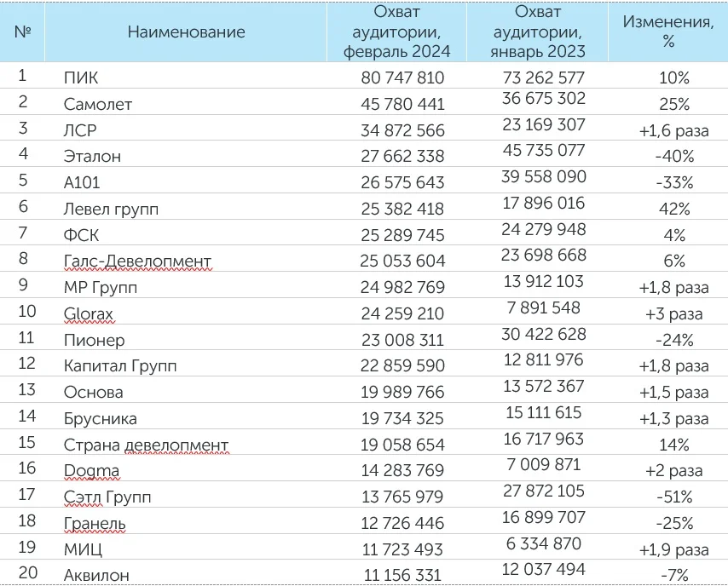
Task: Select the Dogma cell text
Action: coord(91,470)
